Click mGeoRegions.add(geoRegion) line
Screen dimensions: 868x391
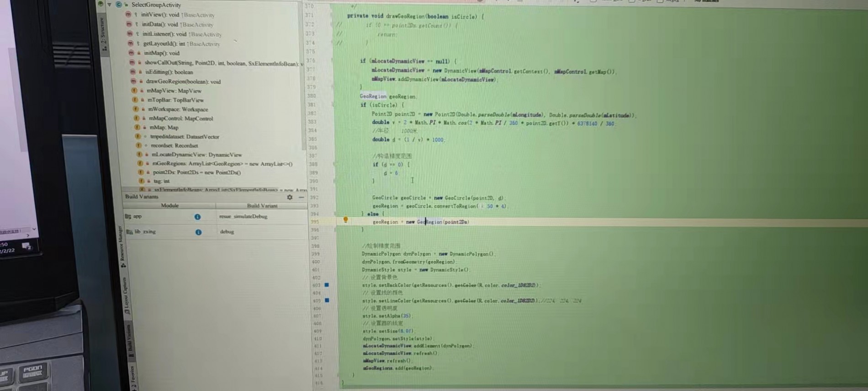[x=397, y=368]
